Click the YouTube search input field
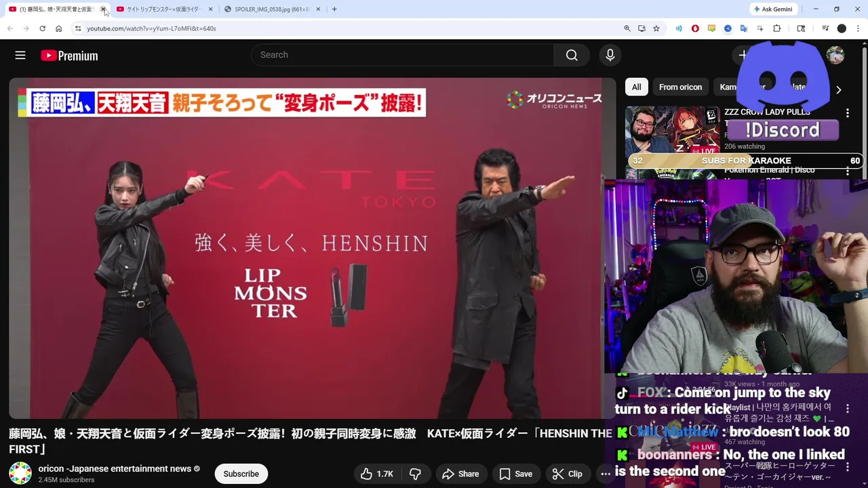 (x=402, y=55)
